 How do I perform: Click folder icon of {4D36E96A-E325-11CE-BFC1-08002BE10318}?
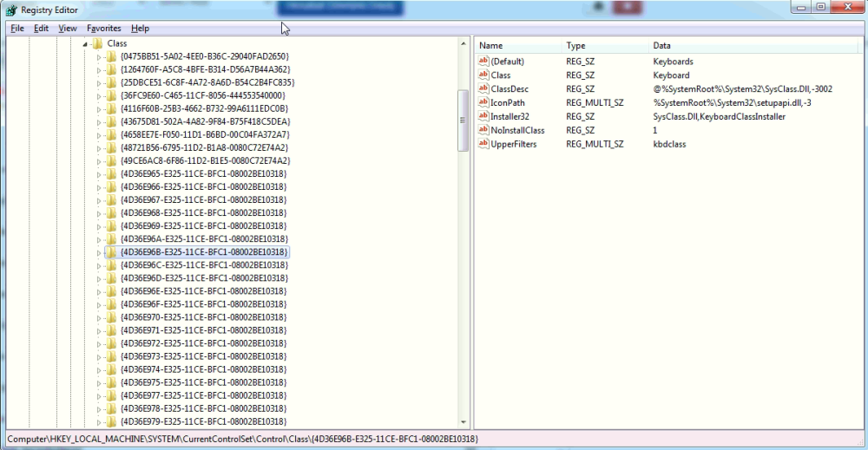pyautogui.click(x=111, y=238)
